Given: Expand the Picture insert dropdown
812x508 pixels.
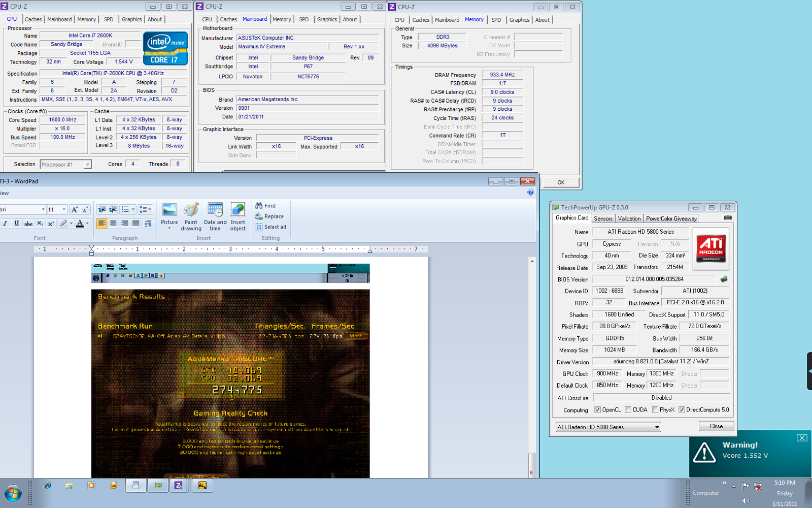Looking at the screenshot, I should (x=170, y=229).
